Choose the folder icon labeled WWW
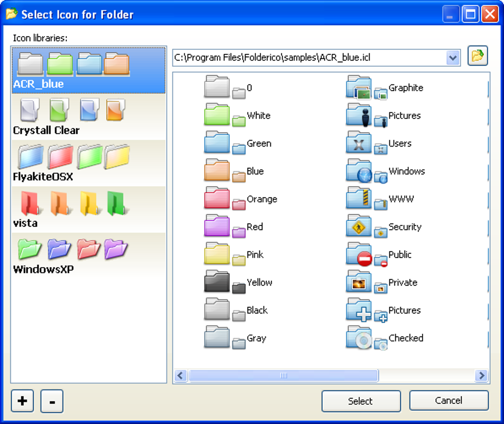504x424 pixels. click(380, 199)
